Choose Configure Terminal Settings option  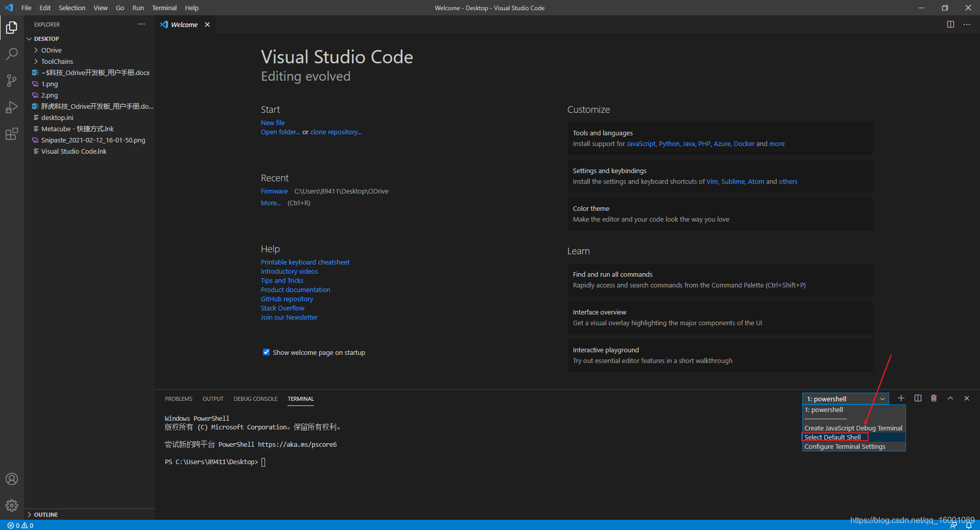click(x=854, y=447)
